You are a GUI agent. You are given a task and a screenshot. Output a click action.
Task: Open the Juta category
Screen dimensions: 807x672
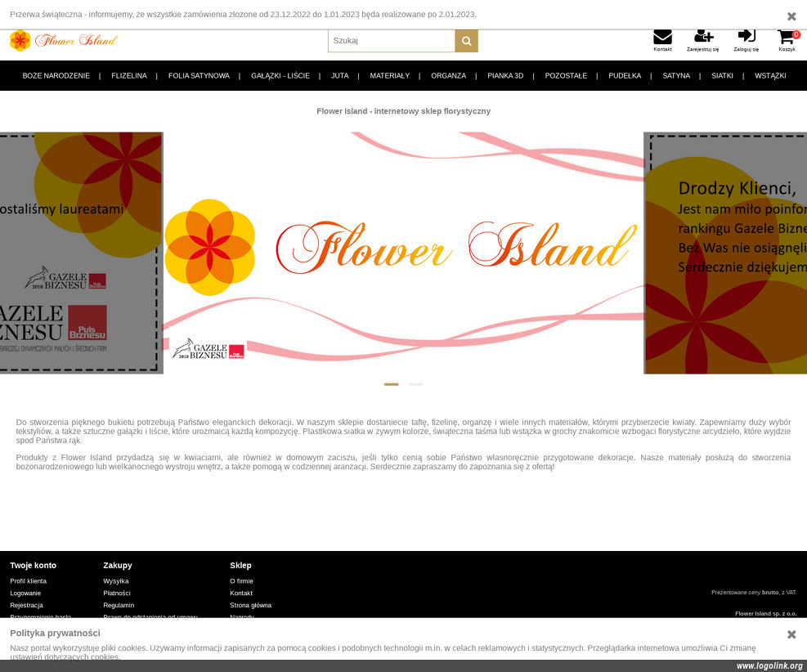[x=339, y=76]
